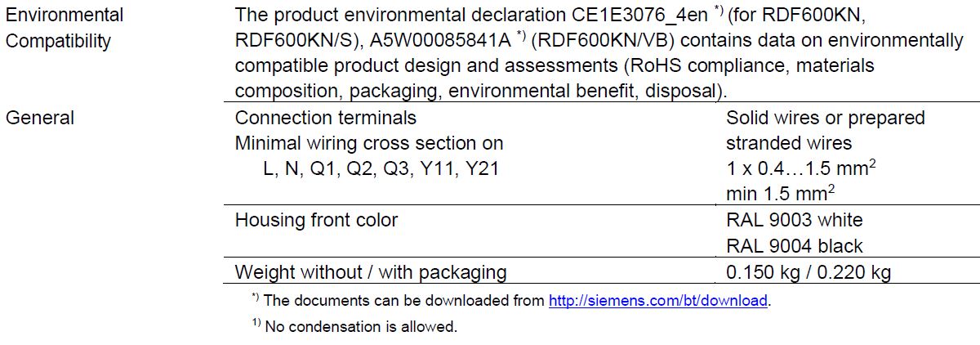Click the 1 x 0.4…1.5 mm² value
Image resolution: width=980 pixels, height=345 pixels.
[x=791, y=168]
